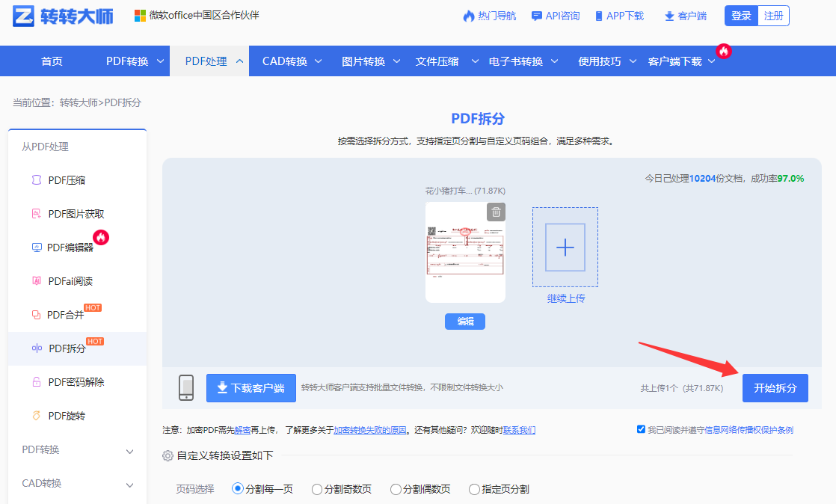The height and width of the screenshot is (504, 836).
Task: Click the API咨询 chat icon
Action: [536, 16]
